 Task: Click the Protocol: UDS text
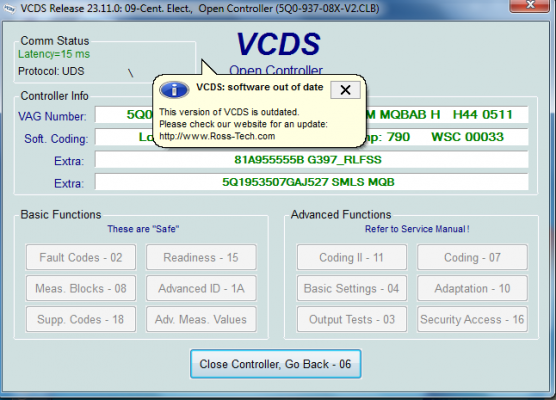(x=51, y=71)
